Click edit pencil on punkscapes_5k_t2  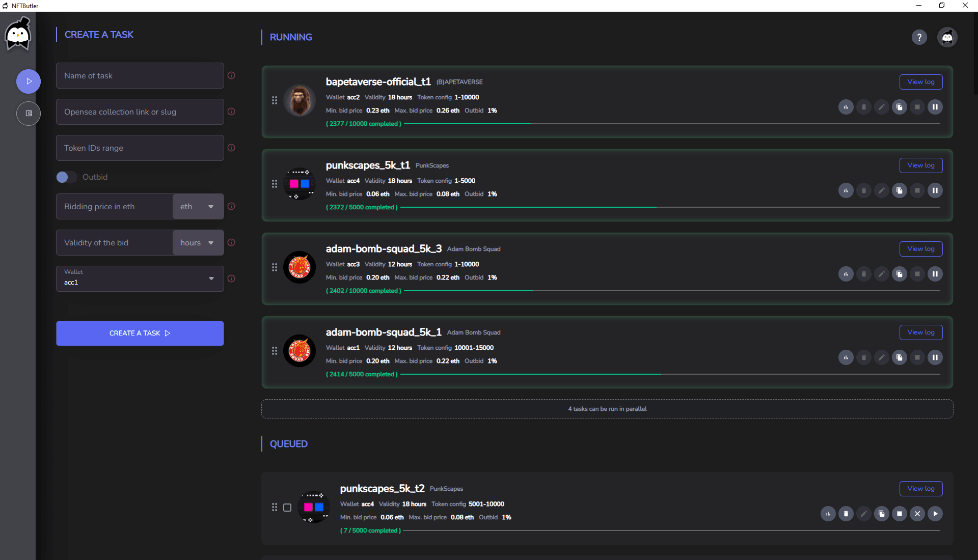coord(864,514)
